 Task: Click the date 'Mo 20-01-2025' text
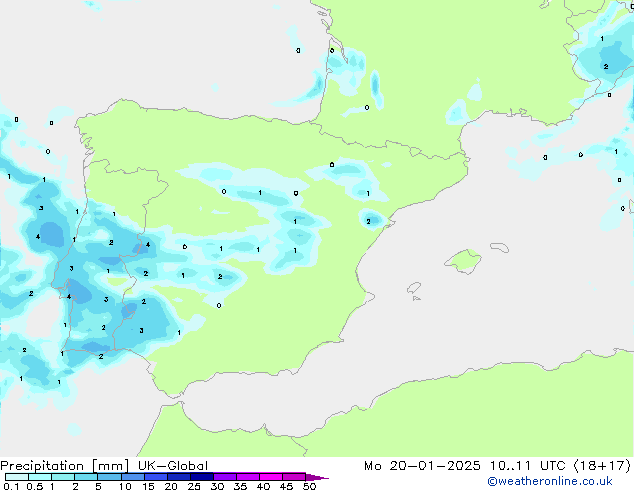tap(422, 466)
